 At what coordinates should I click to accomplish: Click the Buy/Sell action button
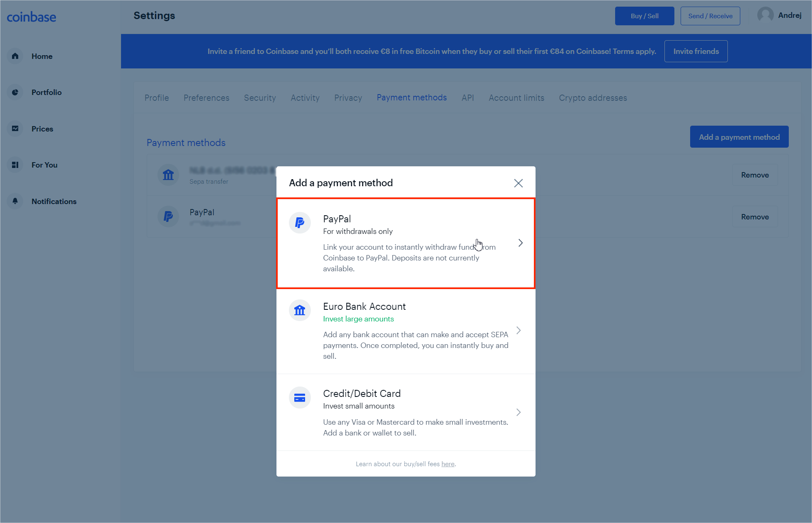tap(644, 16)
